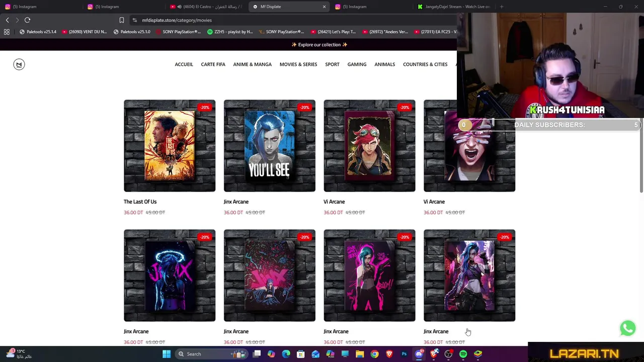Screen dimensions: 644x362
Task: Go back with the browser back arrow
Action: click(7, 20)
